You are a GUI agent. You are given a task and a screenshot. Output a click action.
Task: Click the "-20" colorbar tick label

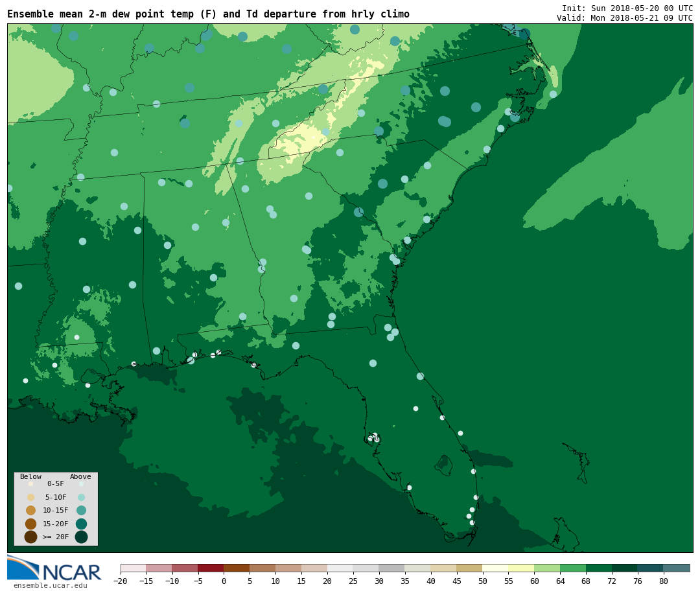point(121,581)
